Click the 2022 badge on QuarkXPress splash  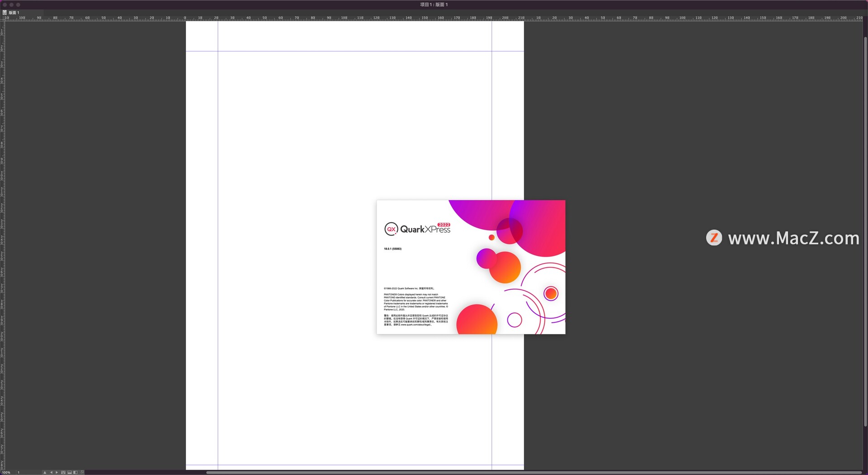click(443, 225)
